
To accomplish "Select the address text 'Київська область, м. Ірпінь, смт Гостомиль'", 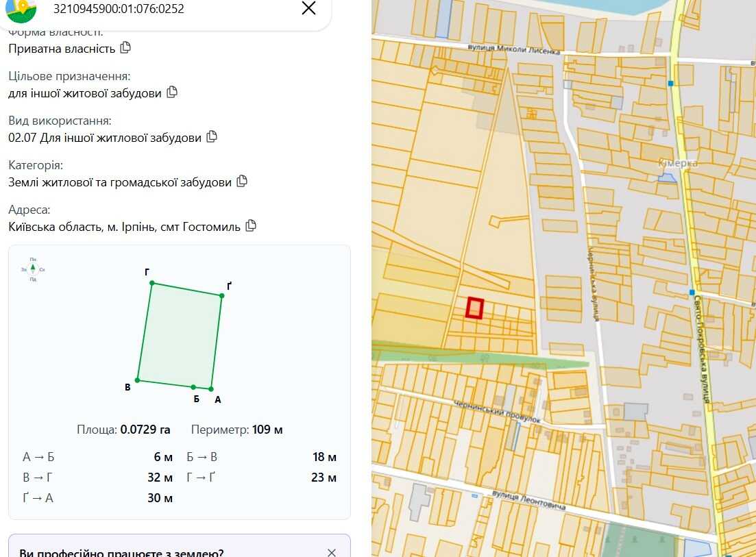I will point(124,227).
